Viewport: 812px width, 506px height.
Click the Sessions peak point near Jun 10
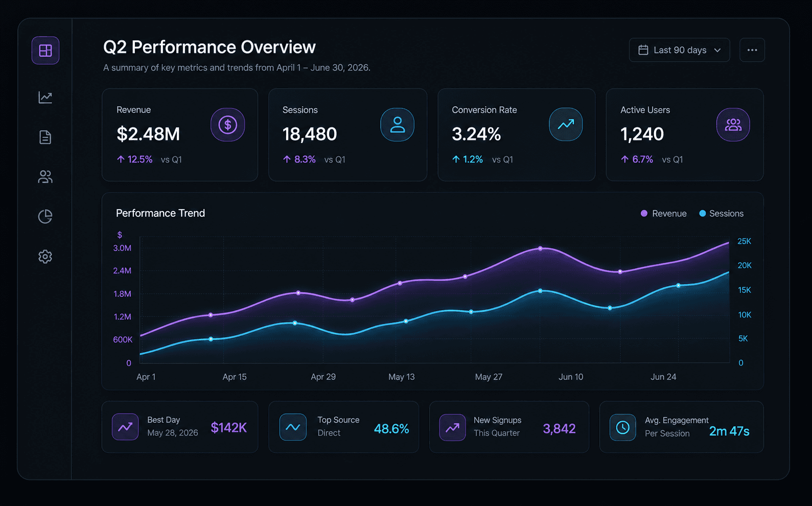pyautogui.click(x=540, y=291)
